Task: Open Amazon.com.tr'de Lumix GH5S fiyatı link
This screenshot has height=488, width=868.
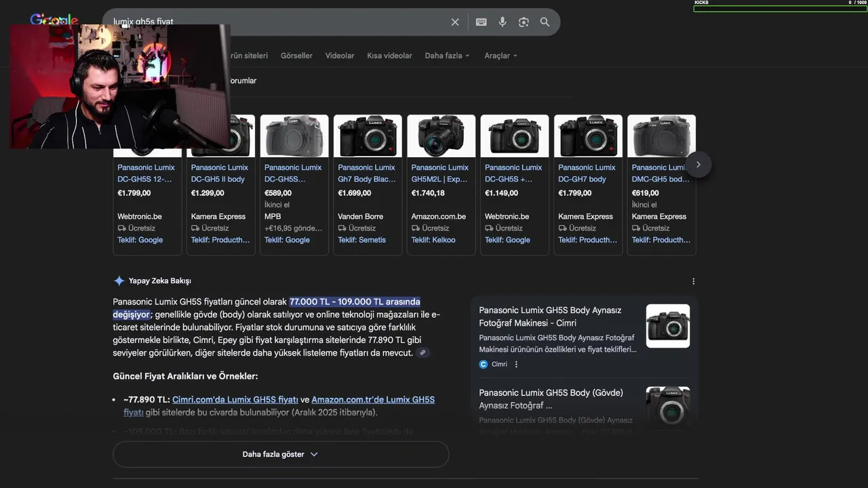Action: [x=373, y=400]
